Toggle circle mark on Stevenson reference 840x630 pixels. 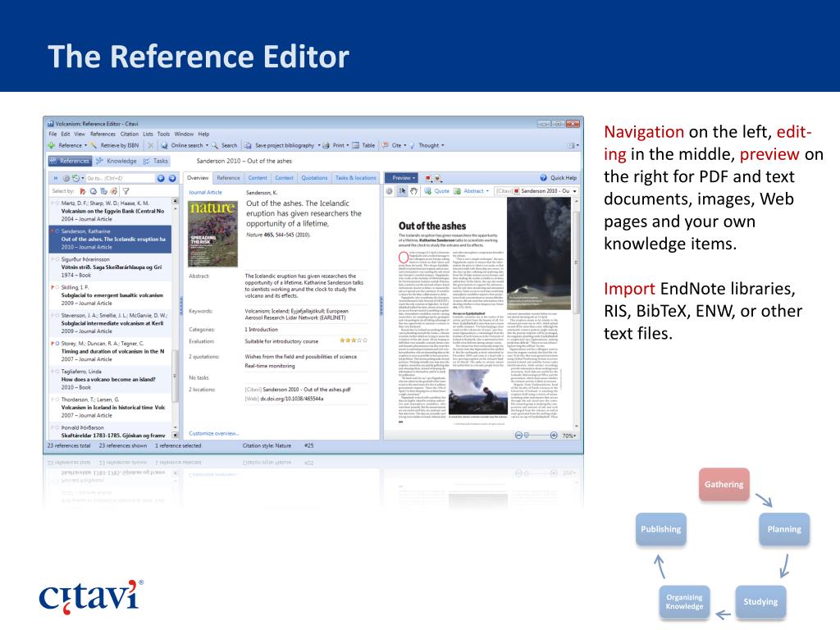(x=57, y=316)
